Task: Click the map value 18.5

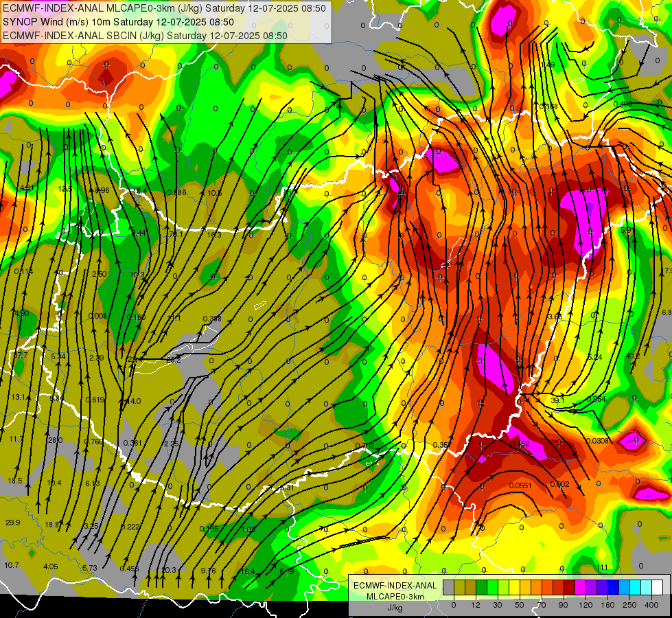Action: pyautogui.click(x=15, y=481)
